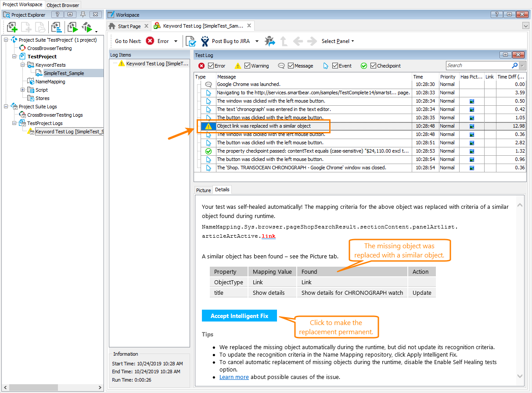
Task: Click the Run Project toolbar icon
Action: [x=72, y=27]
